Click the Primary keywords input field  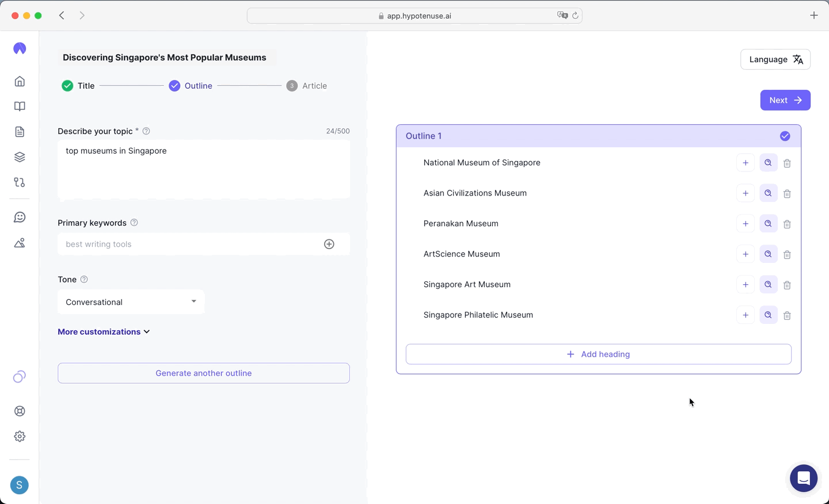coord(190,244)
